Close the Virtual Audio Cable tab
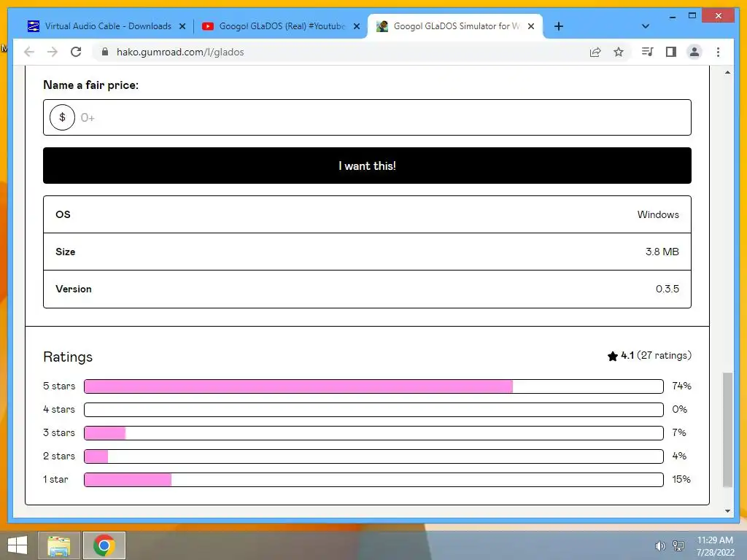 (x=182, y=26)
